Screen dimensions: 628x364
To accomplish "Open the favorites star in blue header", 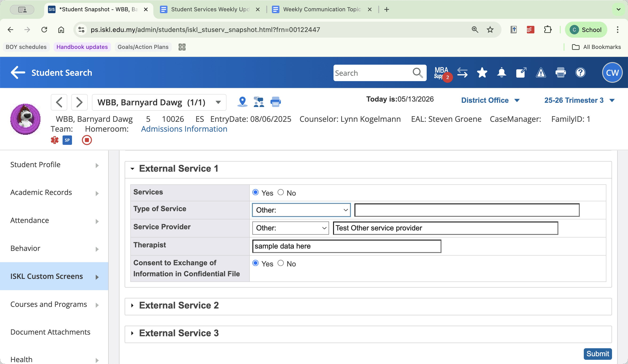I will 482,73.
